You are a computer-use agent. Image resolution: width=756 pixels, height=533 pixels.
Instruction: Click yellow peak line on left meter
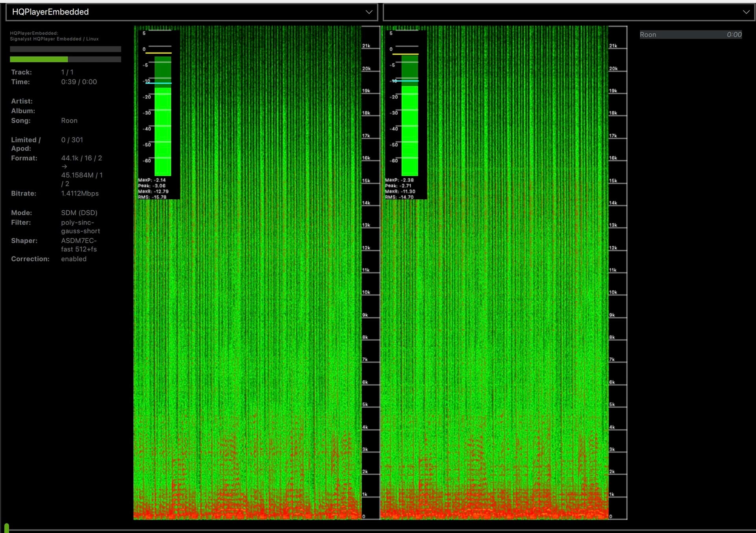159,53
